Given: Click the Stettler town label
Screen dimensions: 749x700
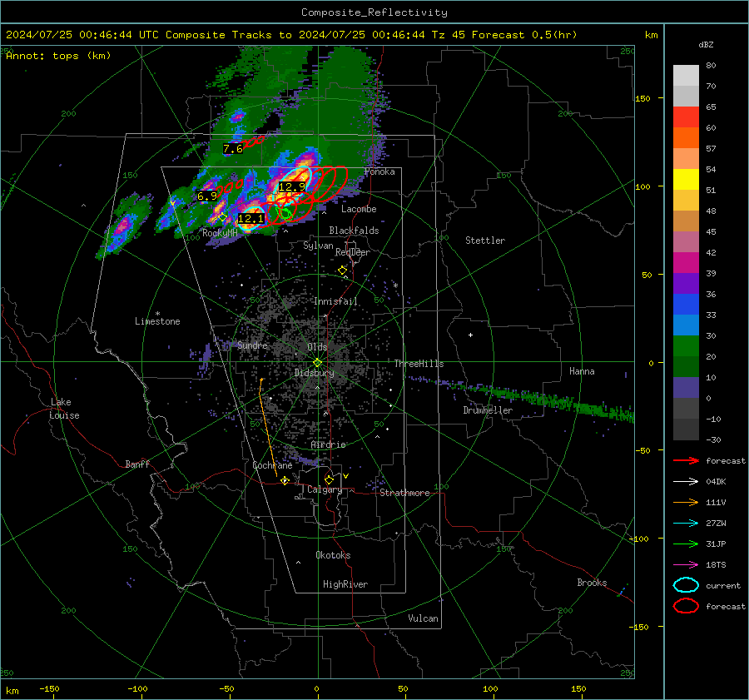Looking at the screenshot, I should click(485, 241).
